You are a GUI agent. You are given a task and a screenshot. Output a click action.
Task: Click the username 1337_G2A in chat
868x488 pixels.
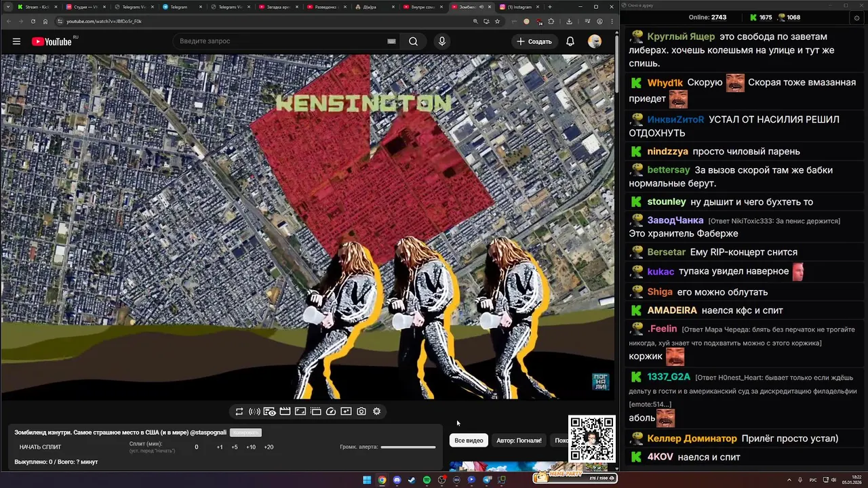tap(669, 377)
